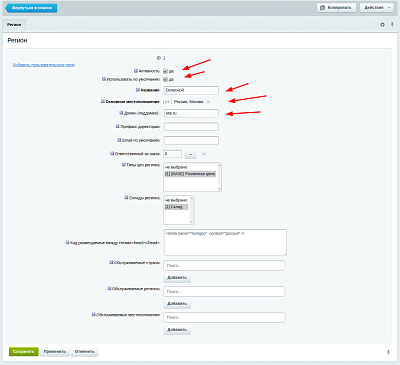400x365 pixels.
Task: Click hint icon beside Ответственный за заказ
Action: click(x=112, y=153)
